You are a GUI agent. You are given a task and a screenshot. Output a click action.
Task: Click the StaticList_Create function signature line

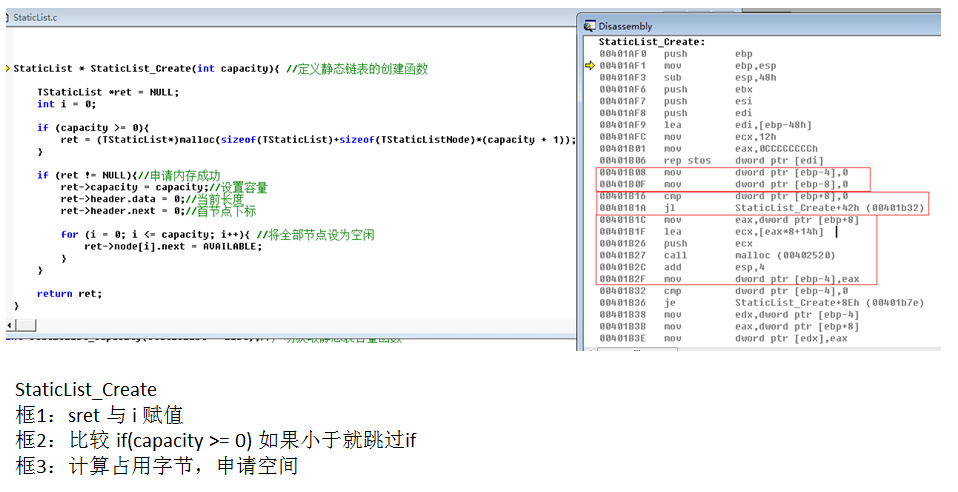tap(221, 68)
